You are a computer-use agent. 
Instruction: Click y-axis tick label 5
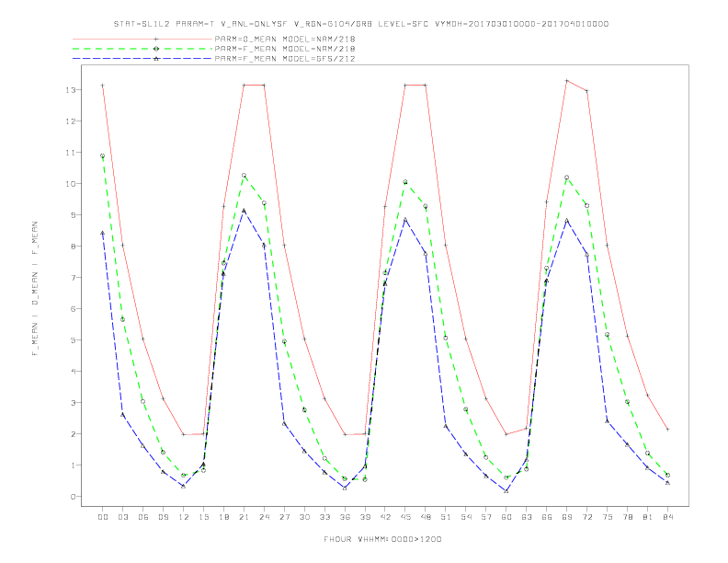tap(73, 340)
